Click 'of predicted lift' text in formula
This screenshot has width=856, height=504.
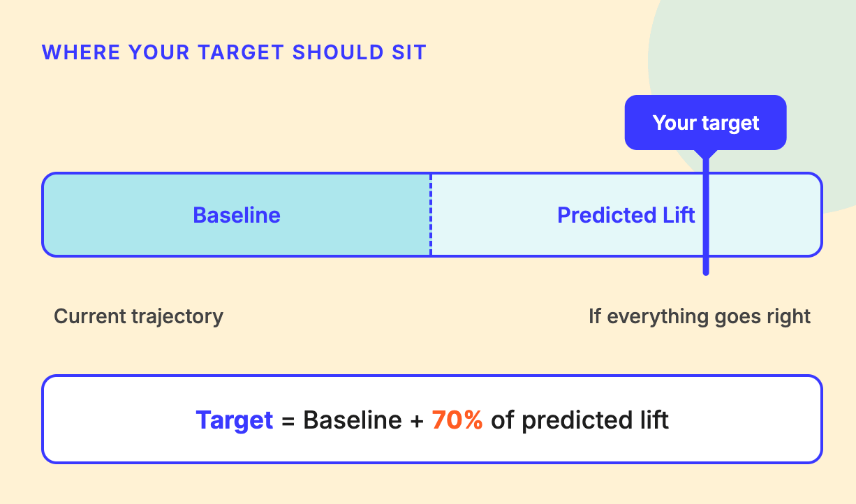[x=580, y=420]
